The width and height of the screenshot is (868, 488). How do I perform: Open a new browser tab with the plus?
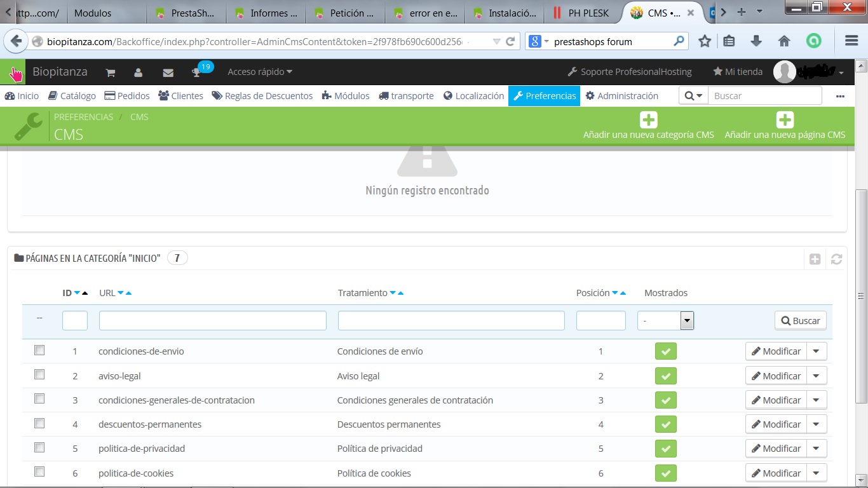pos(741,12)
